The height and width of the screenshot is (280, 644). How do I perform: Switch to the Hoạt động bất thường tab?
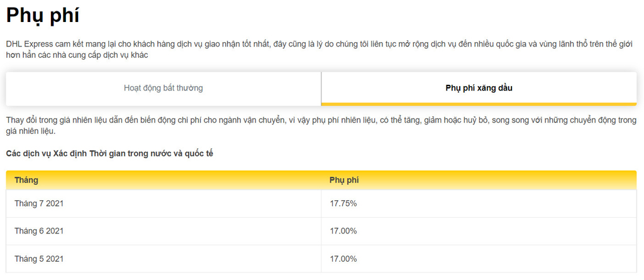click(164, 88)
